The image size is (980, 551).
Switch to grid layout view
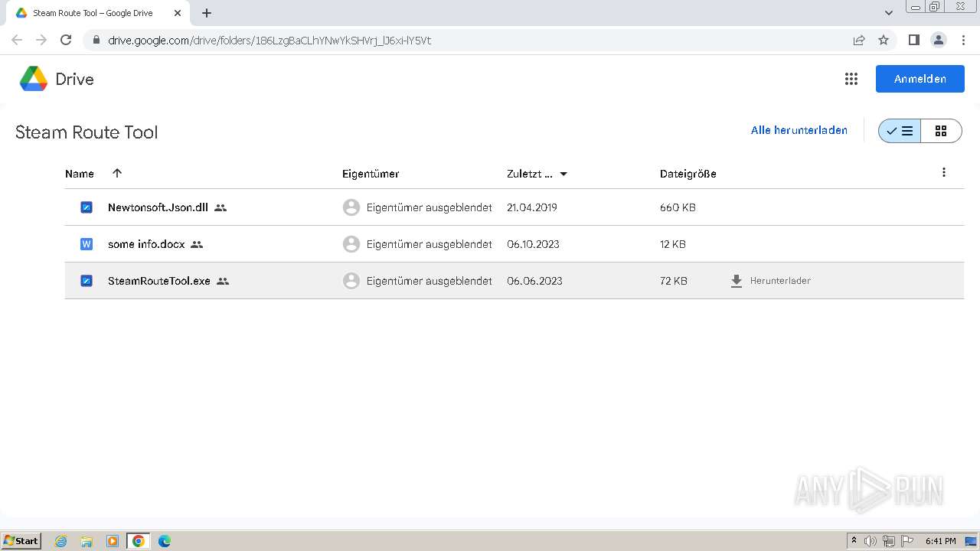[x=941, y=131]
